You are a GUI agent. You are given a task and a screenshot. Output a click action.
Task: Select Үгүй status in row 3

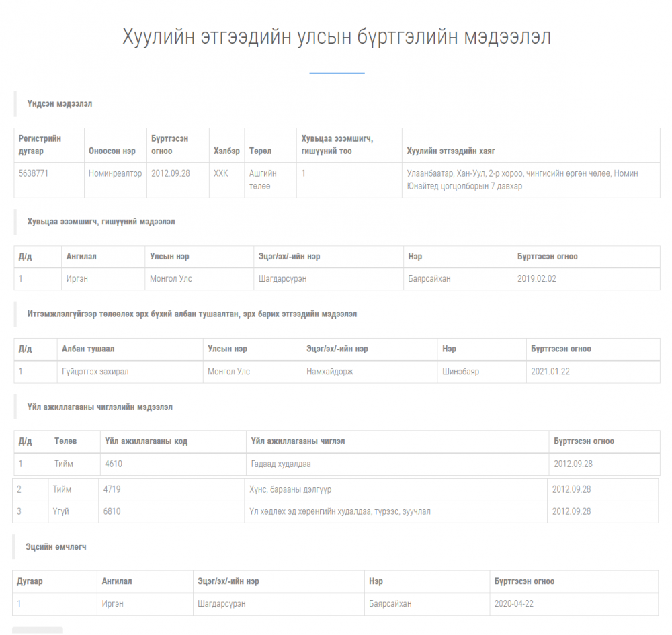point(60,511)
